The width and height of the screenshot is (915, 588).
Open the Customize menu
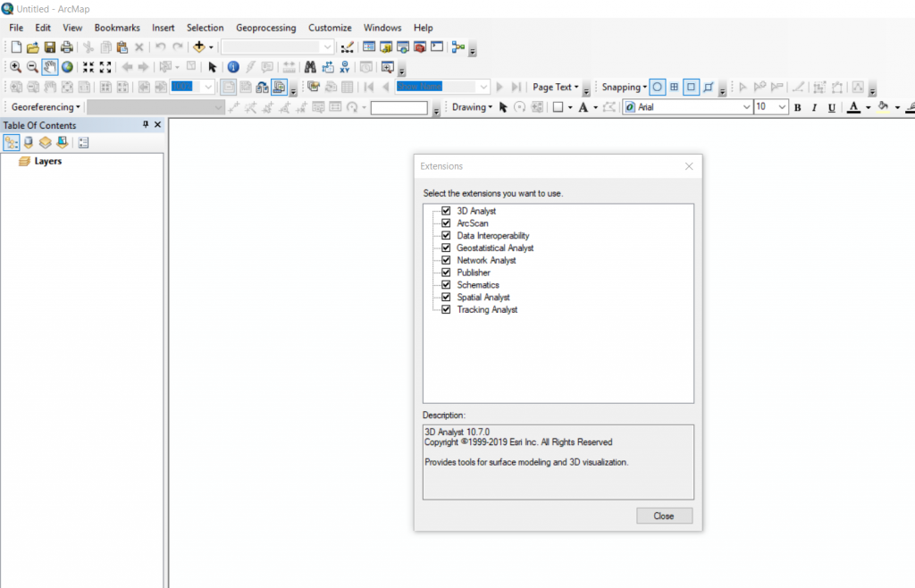pyautogui.click(x=330, y=28)
